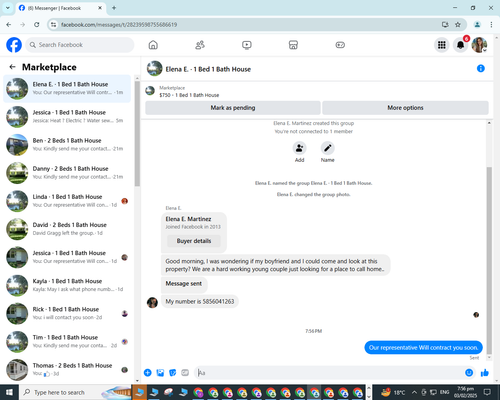Image resolution: width=500 pixels, height=400 pixels.
Task: Click the sent blue message bubble
Action: tap(423, 347)
